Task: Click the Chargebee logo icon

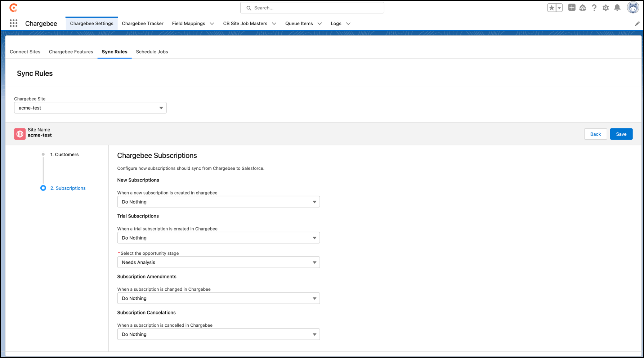Action: point(13,8)
